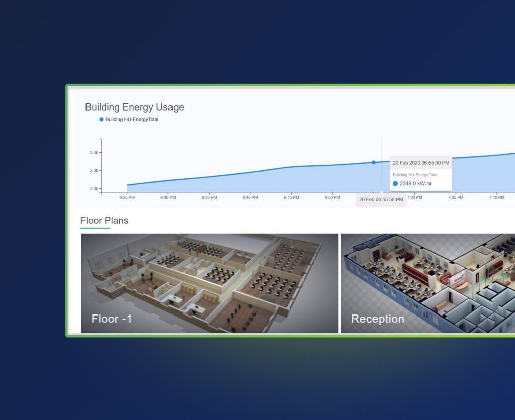Click the crosshair label 20 Feb 06:55:58 PM
The image size is (515, 420).
coord(381,199)
